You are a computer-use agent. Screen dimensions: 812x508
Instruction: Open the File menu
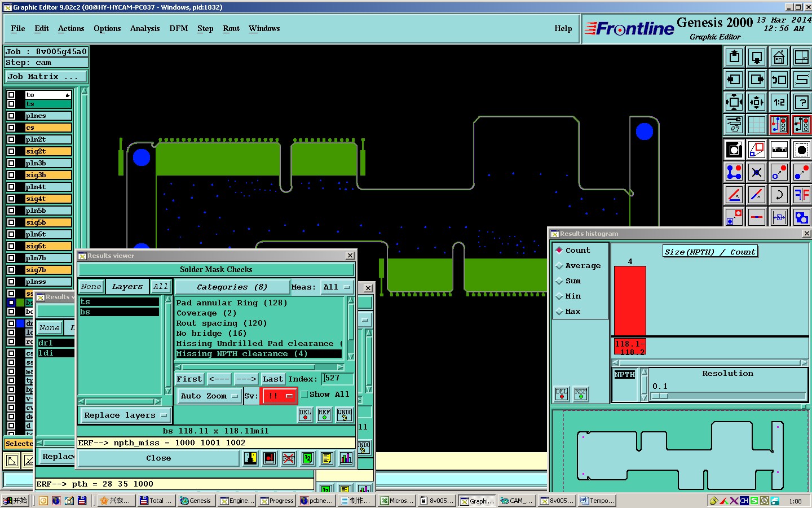click(18, 28)
